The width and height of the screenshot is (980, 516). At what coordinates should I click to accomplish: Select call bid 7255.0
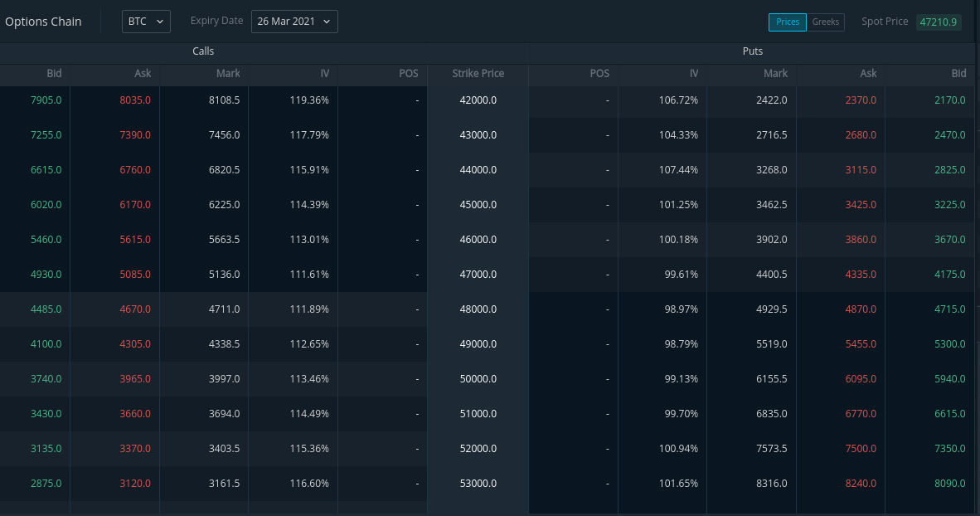coord(46,135)
